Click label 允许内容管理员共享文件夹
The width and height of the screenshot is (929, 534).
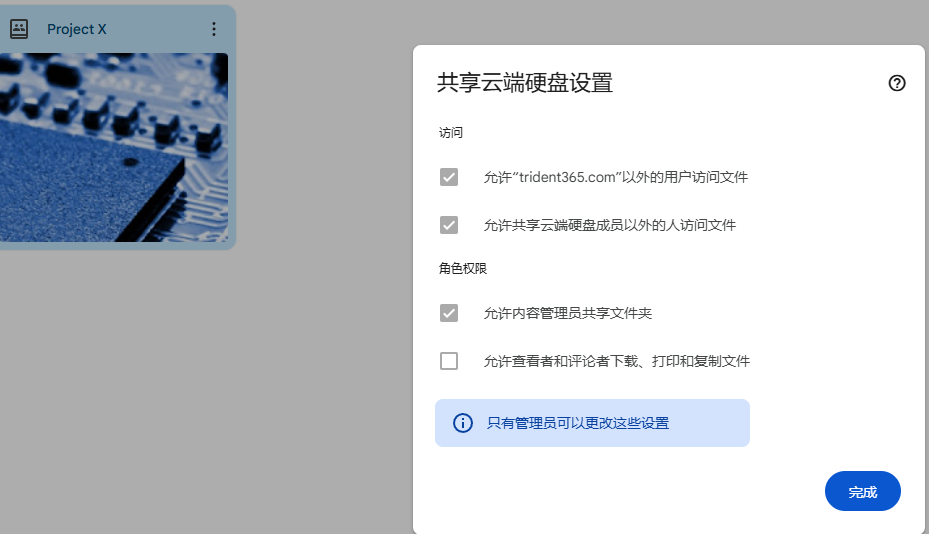(568, 313)
